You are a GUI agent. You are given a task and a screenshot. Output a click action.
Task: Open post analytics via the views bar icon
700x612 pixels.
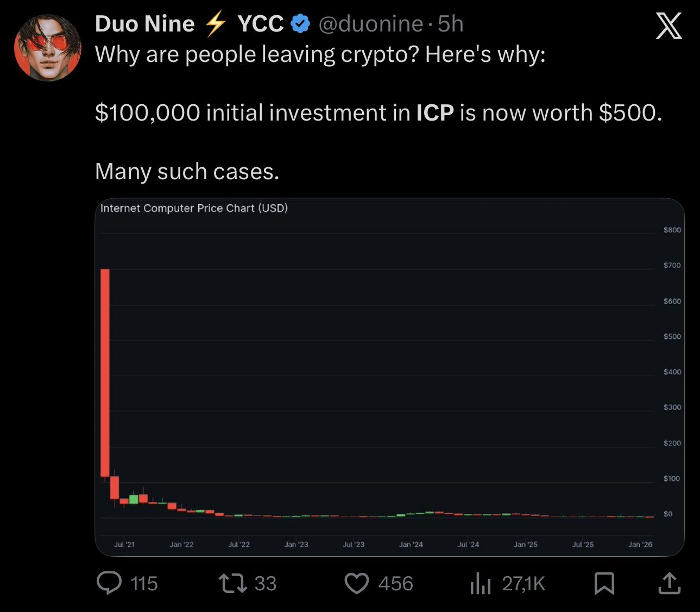(x=481, y=584)
